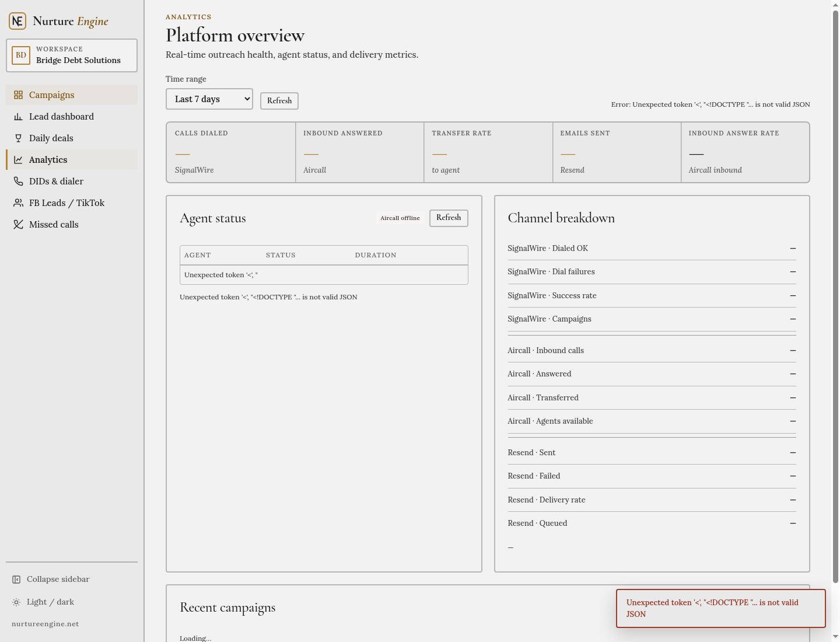
Task: Click the Transfer Rate metric card
Action: (488, 152)
